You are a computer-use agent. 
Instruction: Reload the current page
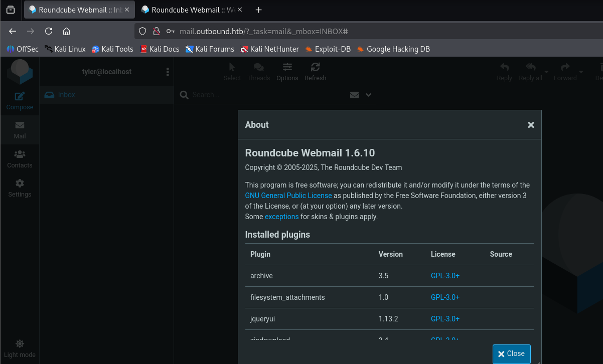(49, 31)
